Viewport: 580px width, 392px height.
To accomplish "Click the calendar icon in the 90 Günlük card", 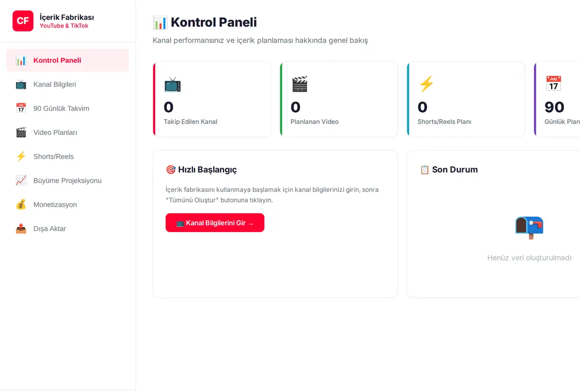I will pyautogui.click(x=553, y=84).
